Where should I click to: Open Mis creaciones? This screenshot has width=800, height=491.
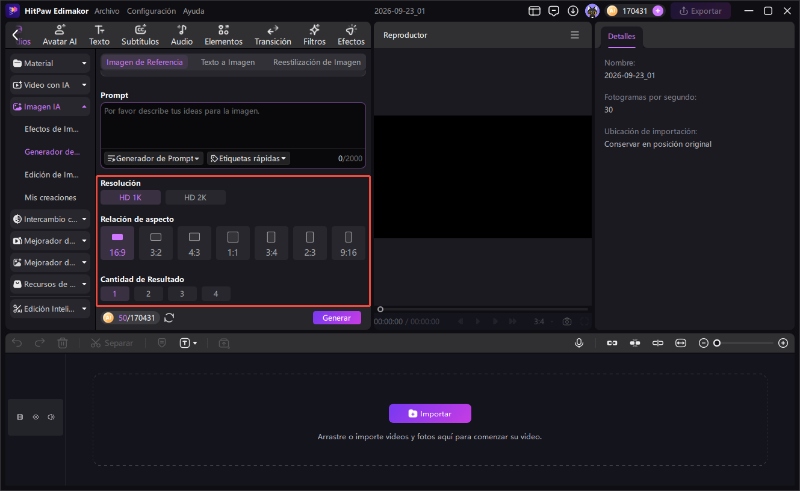(x=51, y=198)
